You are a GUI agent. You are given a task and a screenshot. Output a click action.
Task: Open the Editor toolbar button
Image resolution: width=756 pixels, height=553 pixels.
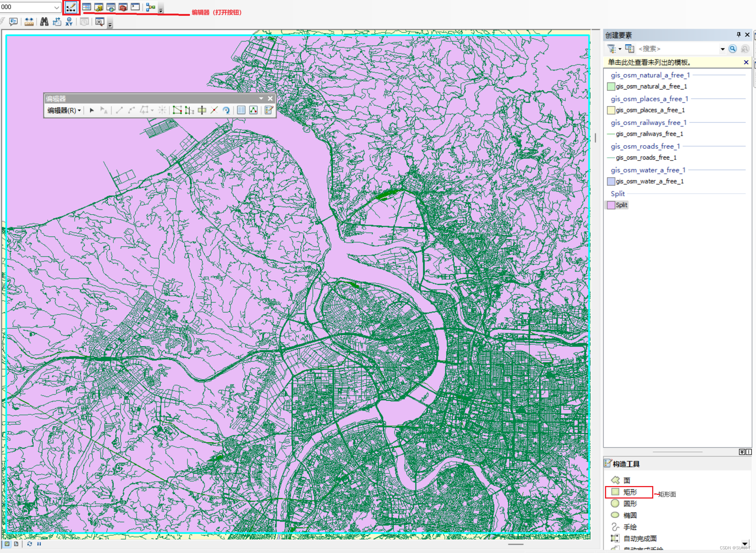coord(71,7)
